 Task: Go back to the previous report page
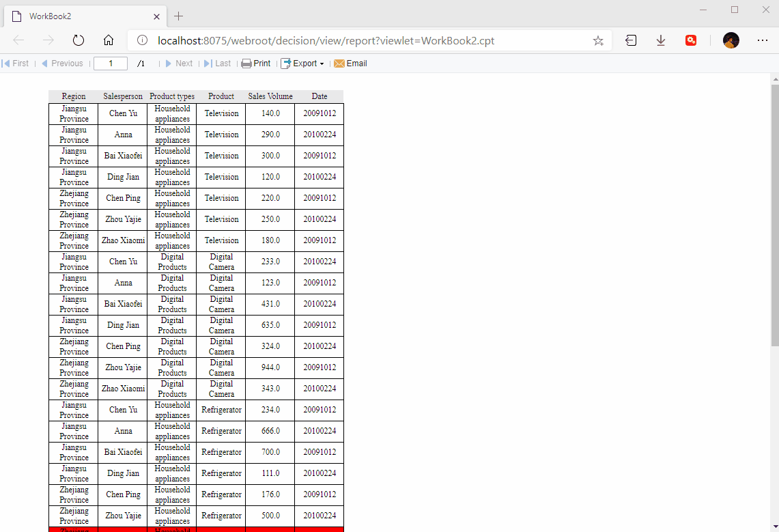click(x=62, y=63)
